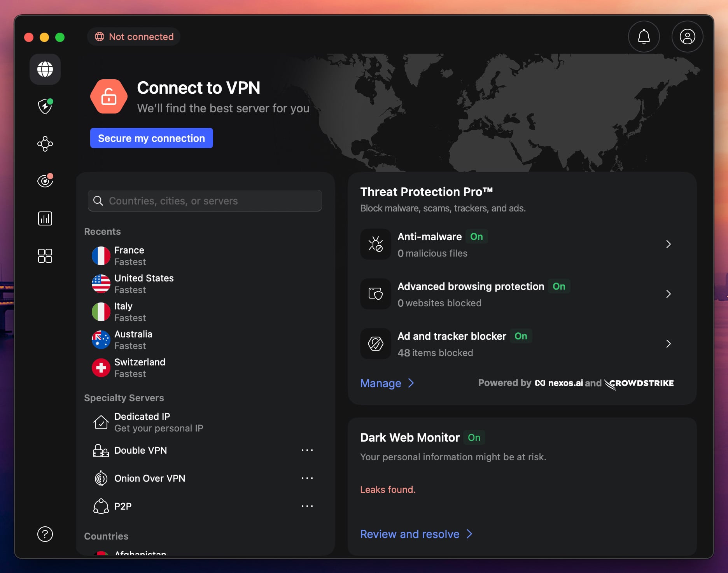728x573 pixels.
Task: Open Onion Over VPN three-dot menu
Action: 308,478
